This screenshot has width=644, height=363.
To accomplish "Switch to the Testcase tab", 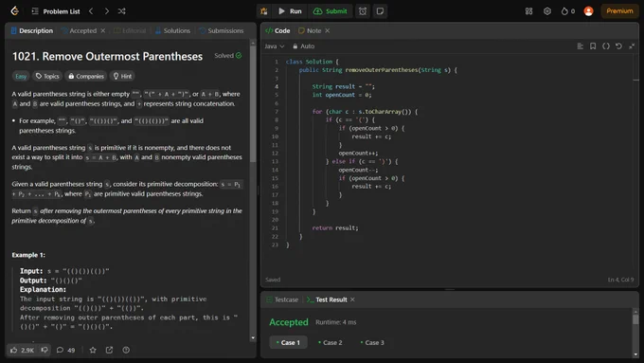I will (x=282, y=299).
